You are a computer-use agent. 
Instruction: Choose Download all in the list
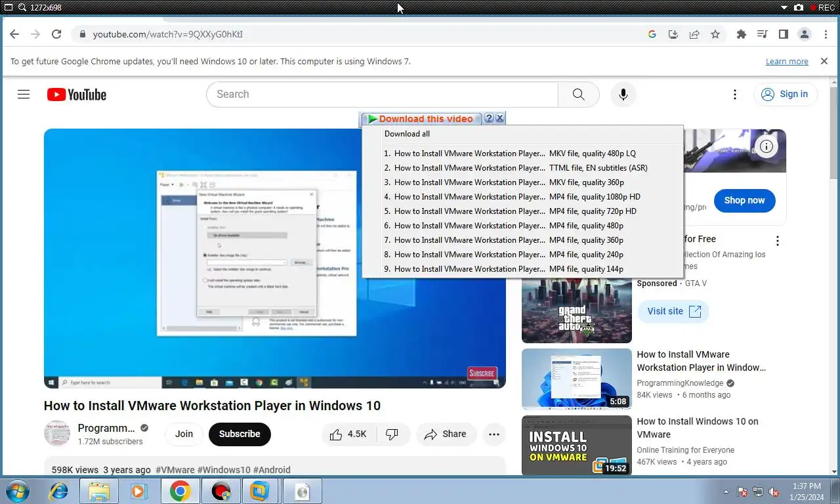(x=407, y=134)
